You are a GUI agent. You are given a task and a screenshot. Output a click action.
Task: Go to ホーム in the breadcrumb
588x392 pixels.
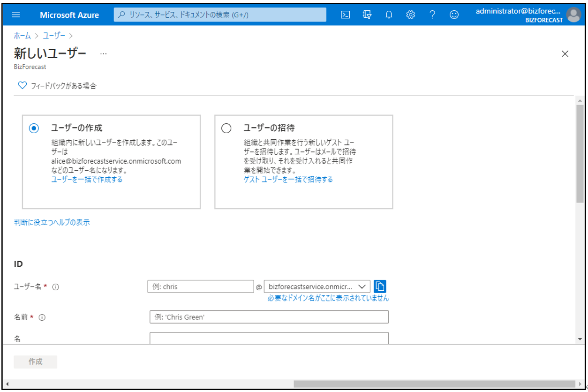tap(22, 36)
